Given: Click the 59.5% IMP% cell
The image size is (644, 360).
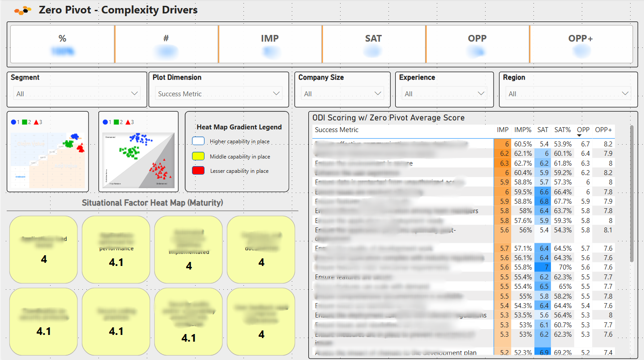Looking at the screenshot, I should pyautogui.click(x=523, y=192).
